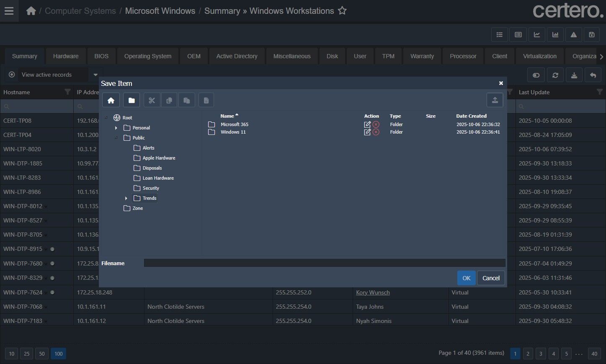Switch to the Virtualization tab
606x364 pixels.
pyautogui.click(x=539, y=56)
